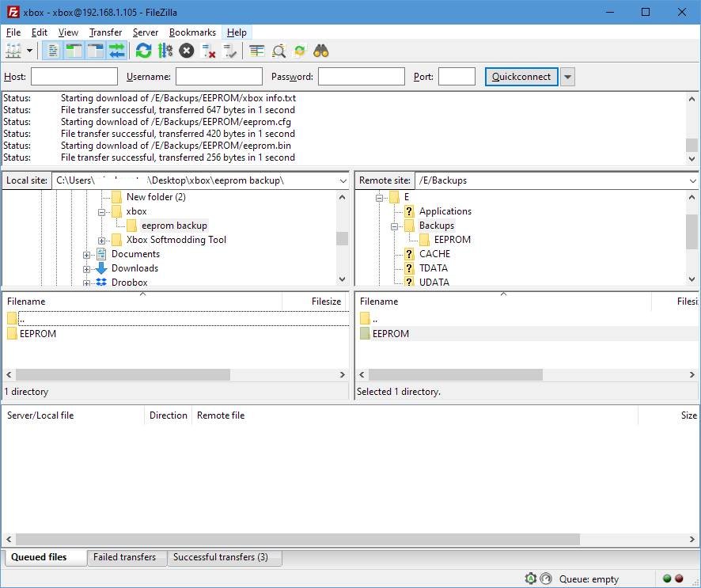Cancel current operation icon

pos(187,51)
